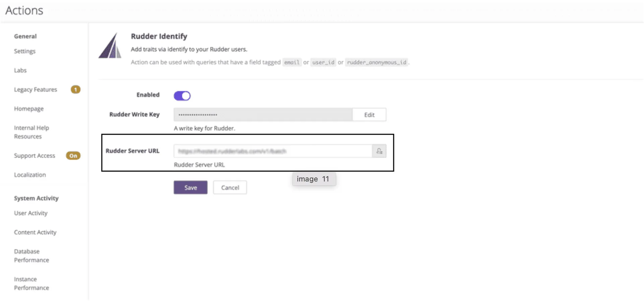Screen dimensions: 644x302
Task: Click the Actions page heading
Action: coord(24,11)
